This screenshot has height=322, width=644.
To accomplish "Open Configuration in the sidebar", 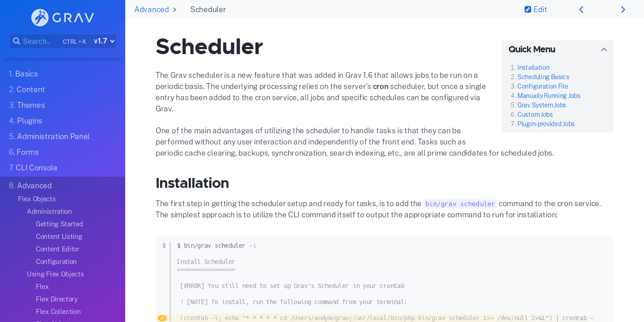I will pos(56,262).
